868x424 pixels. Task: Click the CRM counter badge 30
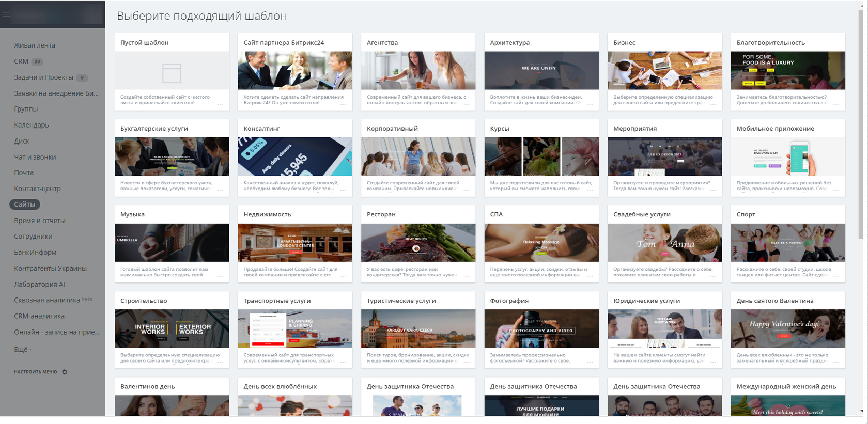tap(37, 61)
